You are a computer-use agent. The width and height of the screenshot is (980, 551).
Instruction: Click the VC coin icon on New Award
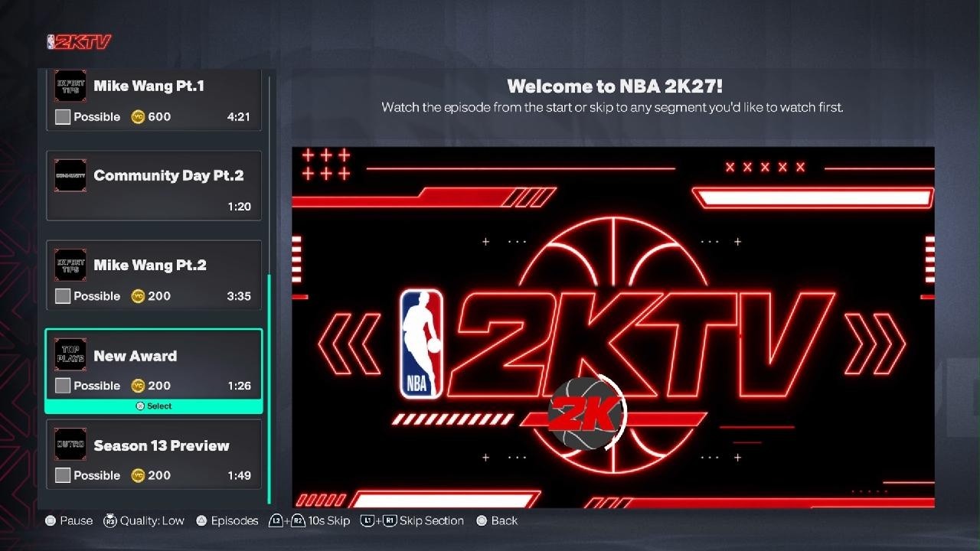coord(138,386)
